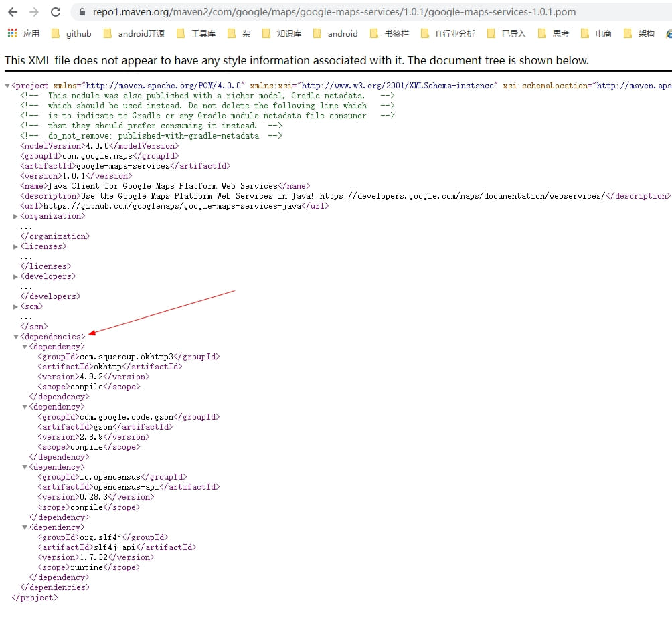Open the 架构 bookmark folder

639,33
